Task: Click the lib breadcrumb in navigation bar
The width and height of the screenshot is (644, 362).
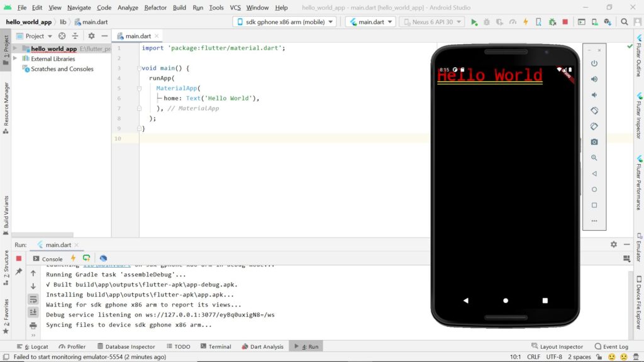Action: click(x=63, y=22)
